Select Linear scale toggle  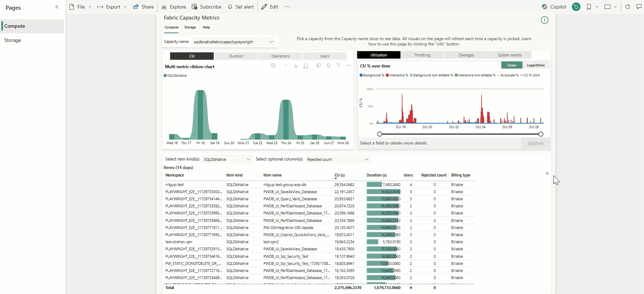[512, 65]
